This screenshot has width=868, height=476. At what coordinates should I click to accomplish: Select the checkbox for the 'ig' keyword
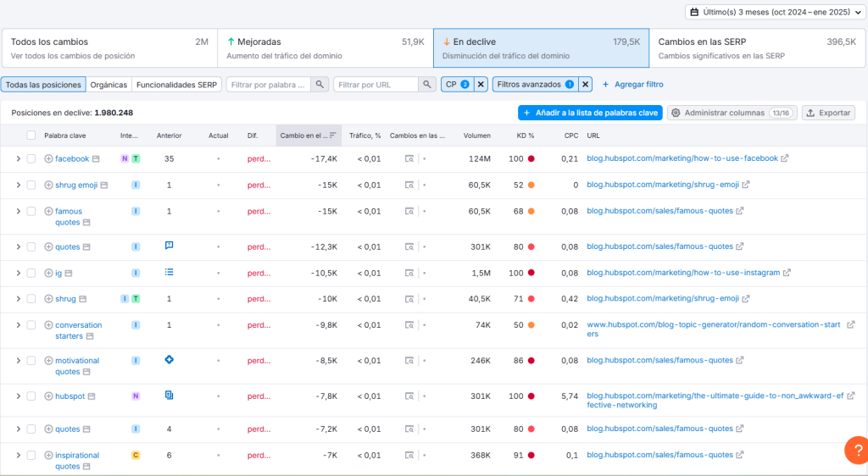pos(31,273)
